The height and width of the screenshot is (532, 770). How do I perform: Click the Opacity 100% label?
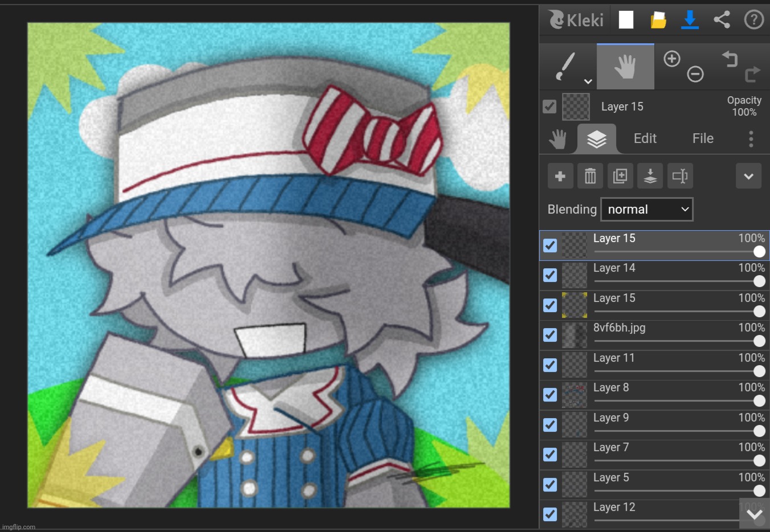click(744, 106)
